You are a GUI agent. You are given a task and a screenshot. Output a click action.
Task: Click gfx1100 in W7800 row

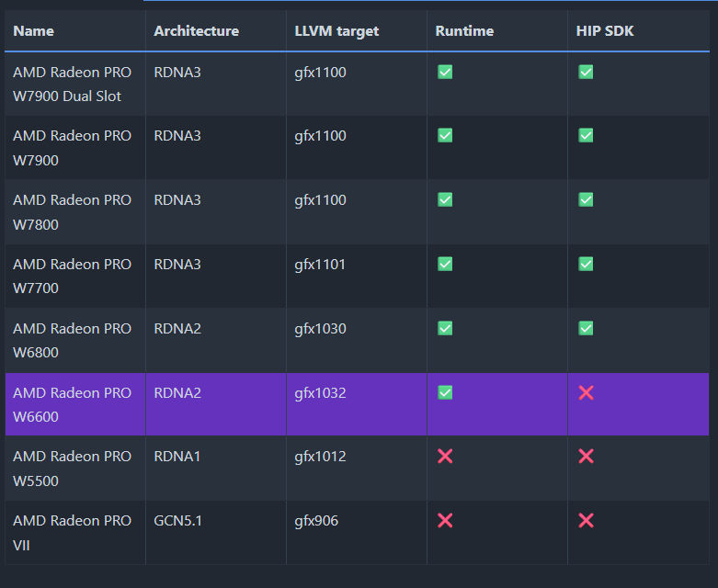tap(320, 200)
